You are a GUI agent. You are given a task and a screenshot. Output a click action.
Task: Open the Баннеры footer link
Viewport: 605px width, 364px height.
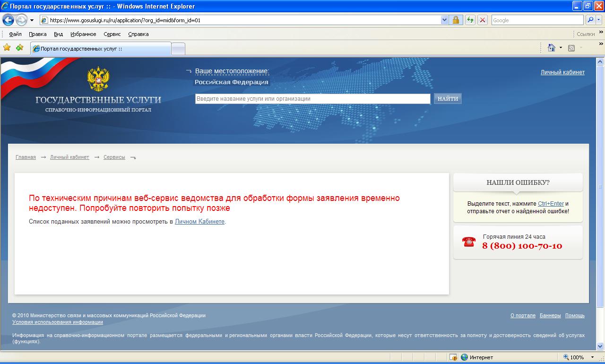[x=550, y=315]
